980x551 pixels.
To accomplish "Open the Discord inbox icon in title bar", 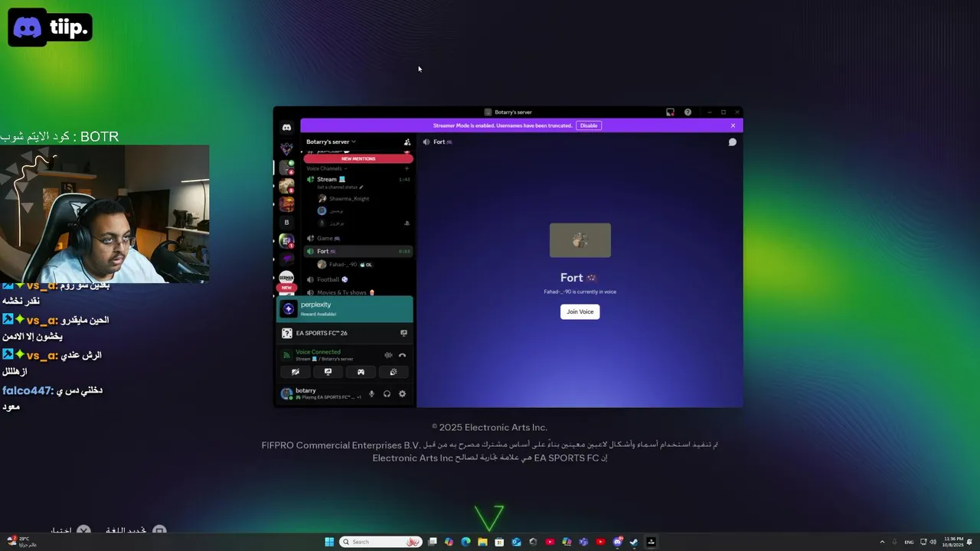I will (670, 112).
